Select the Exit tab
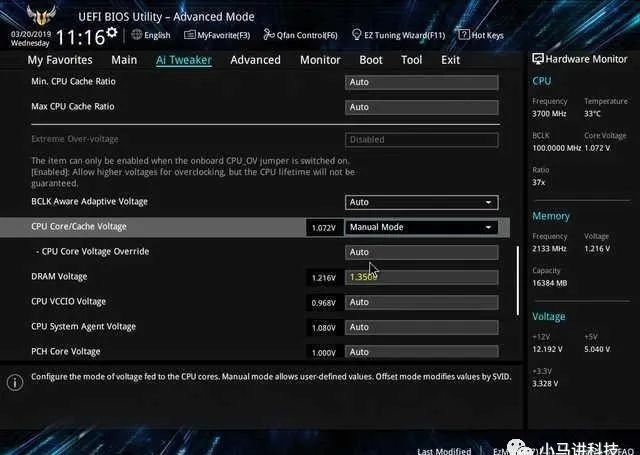 coord(450,60)
